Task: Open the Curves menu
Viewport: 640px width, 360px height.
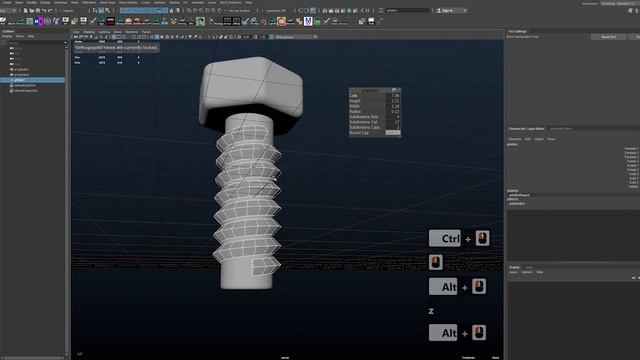Action: coord(146,2)
